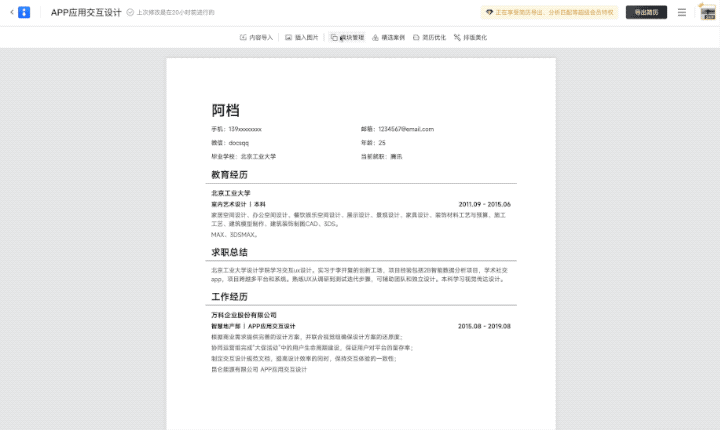
Task: Click the bold school name 北京工业大学
Action: (231, 193)
